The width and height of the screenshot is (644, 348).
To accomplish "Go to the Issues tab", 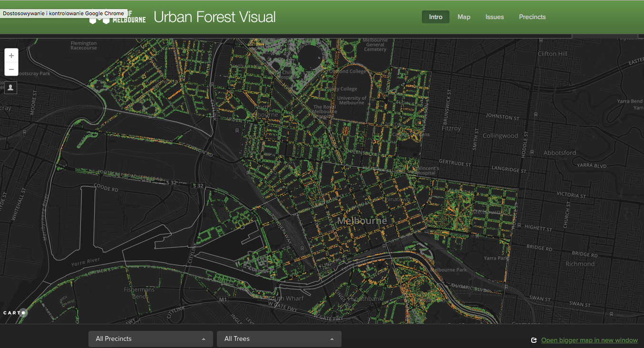I will click(495, 17).
